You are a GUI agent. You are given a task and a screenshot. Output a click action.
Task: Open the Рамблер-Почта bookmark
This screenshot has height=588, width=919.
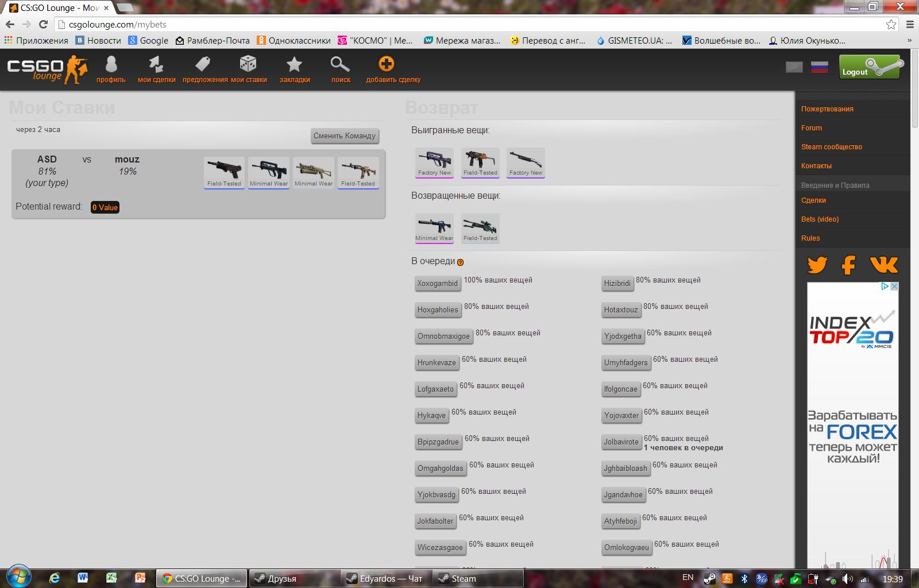[x=213, y=41]
